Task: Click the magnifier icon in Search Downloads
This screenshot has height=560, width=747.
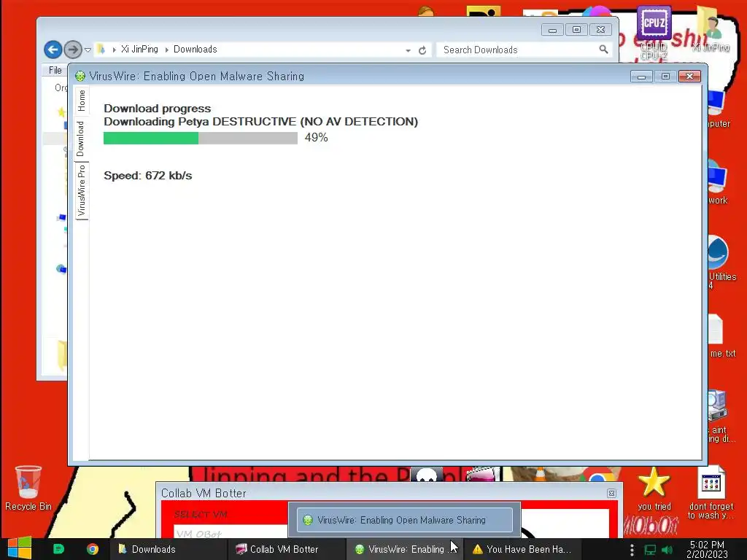Action: tap(603, 50)
